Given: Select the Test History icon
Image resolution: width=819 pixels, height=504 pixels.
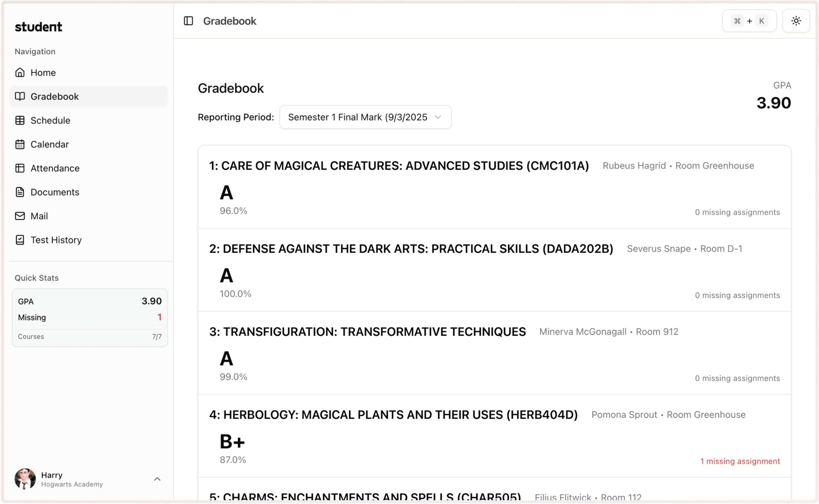Looking at the screenshot, I should [20, 240].
